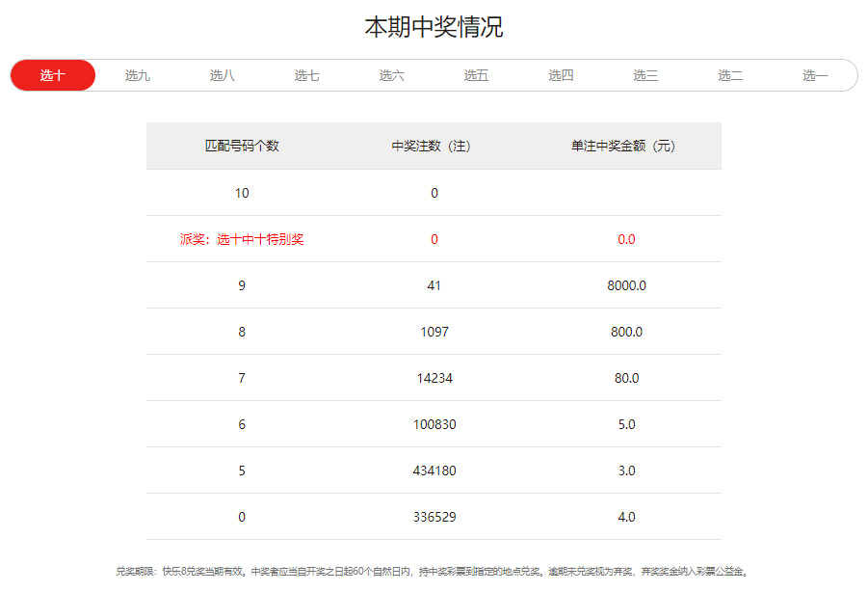Click prize amount 800.0
Image resolution: width=868 pixels, height=592 pixels.
[x=626, y=332]
